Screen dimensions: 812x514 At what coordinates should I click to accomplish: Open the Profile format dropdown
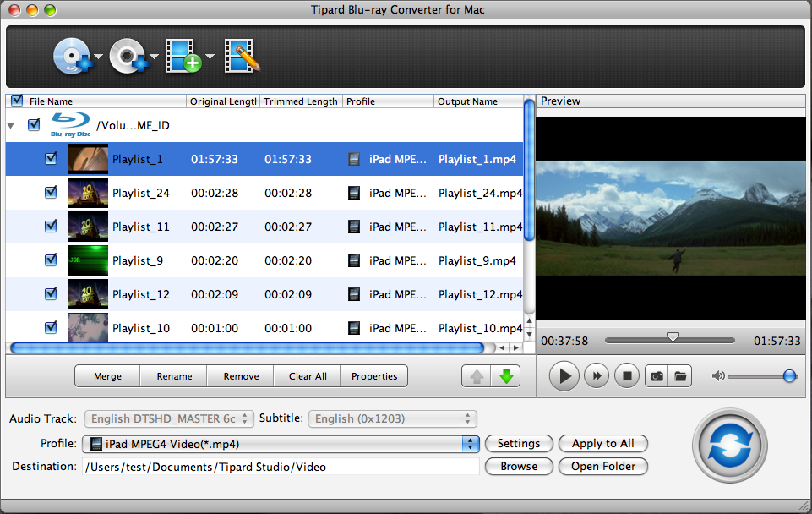[x=281, y=444]
